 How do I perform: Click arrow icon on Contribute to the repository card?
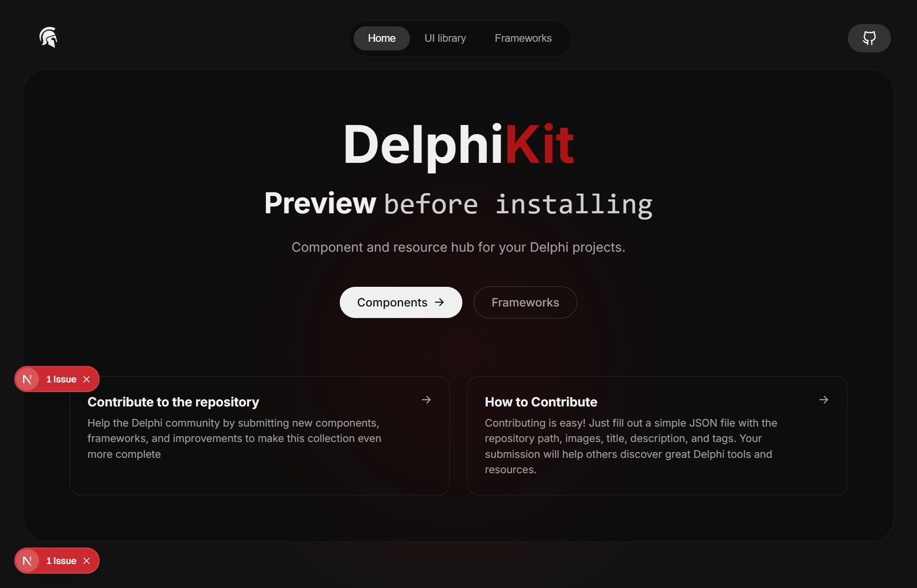[x=426, y=400]
